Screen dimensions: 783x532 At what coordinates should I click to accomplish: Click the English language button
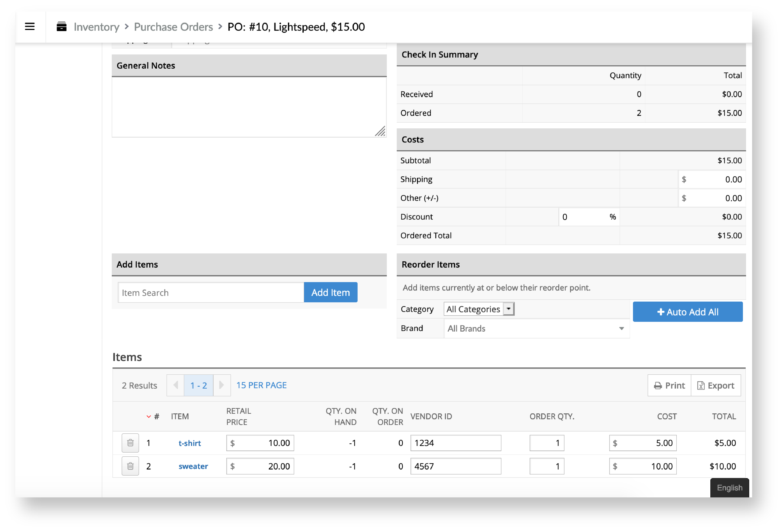tap(730, 488)
